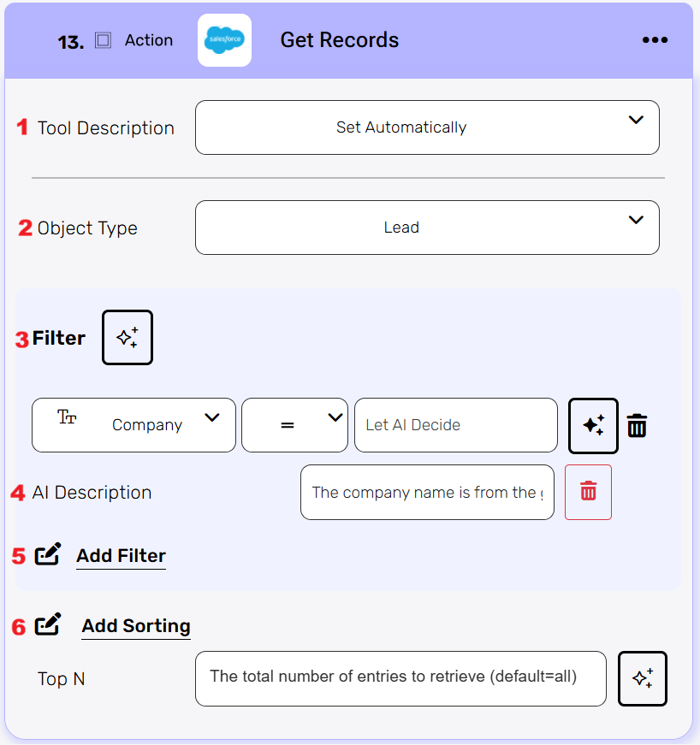This screenshot has height=745, width=700.
Task: Click the edit icon beside Add Filter
Action: (48, 555)
